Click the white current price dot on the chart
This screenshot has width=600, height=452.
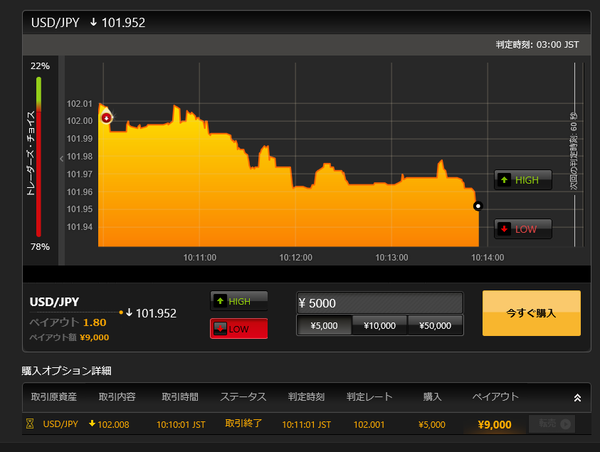pos(478,206)
